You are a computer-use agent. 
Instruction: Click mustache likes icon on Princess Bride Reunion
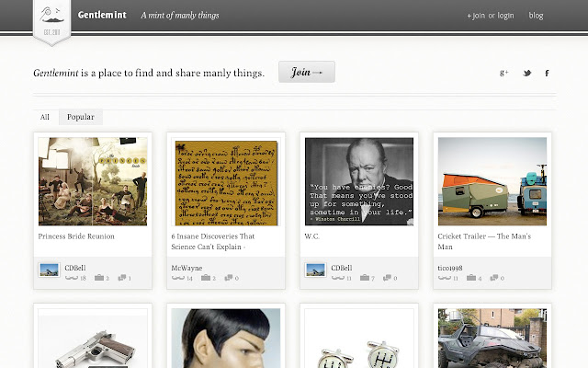(72, 278)
